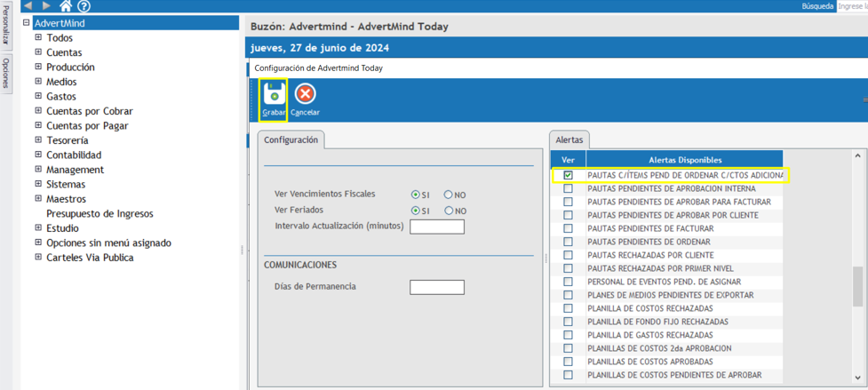This screenshot has width=868, height=390.
Task: Check PAUTAS RECHAZADAS POR PRIMER NIVEL
Action: 568,268
